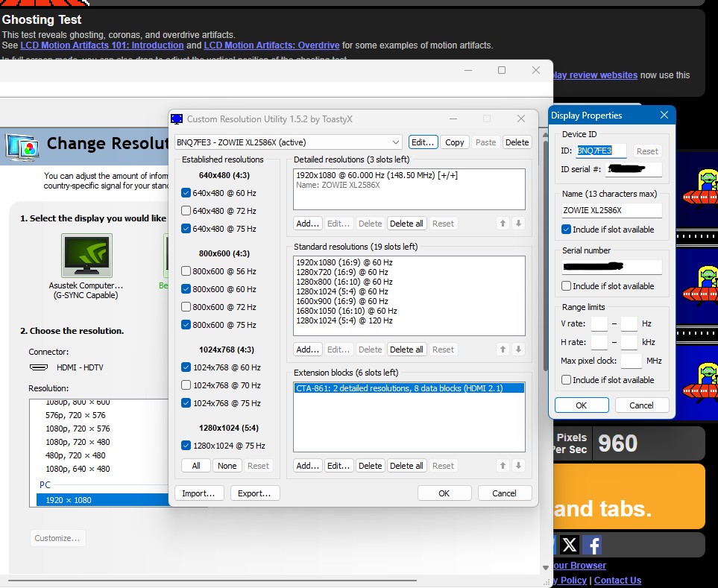Toggle 'Include if slot available' under Serial number

click(x=567, y=286)
